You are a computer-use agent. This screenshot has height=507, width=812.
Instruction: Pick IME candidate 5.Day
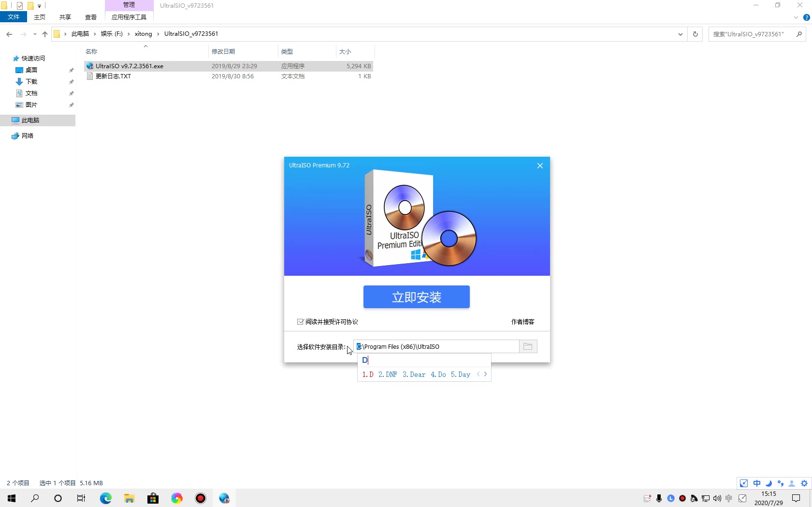(x=460, y=374)
